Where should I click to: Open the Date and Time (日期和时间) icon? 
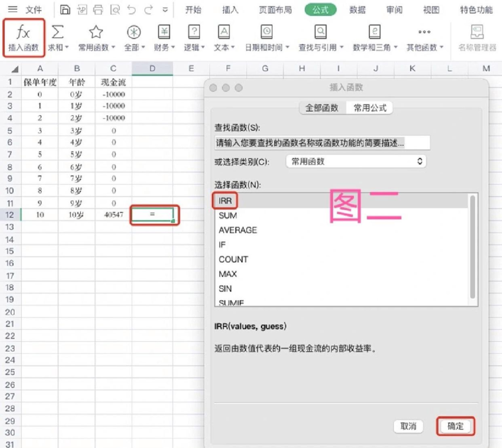tap(266, 32)
